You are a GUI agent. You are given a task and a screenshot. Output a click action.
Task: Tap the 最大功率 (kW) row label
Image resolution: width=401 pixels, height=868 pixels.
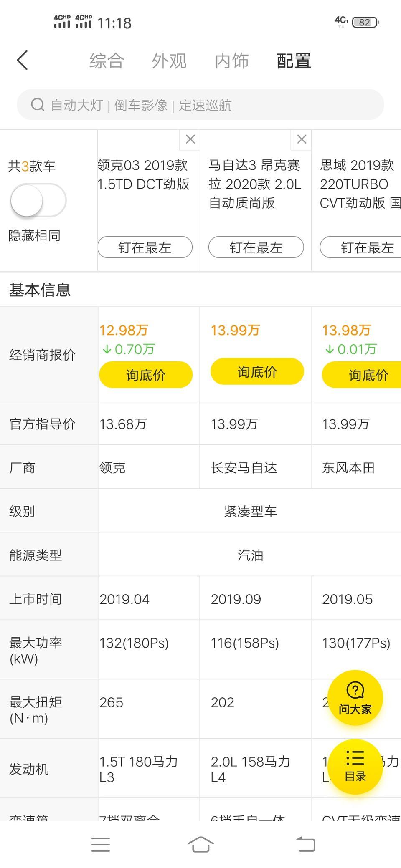(x=36, y=650)
